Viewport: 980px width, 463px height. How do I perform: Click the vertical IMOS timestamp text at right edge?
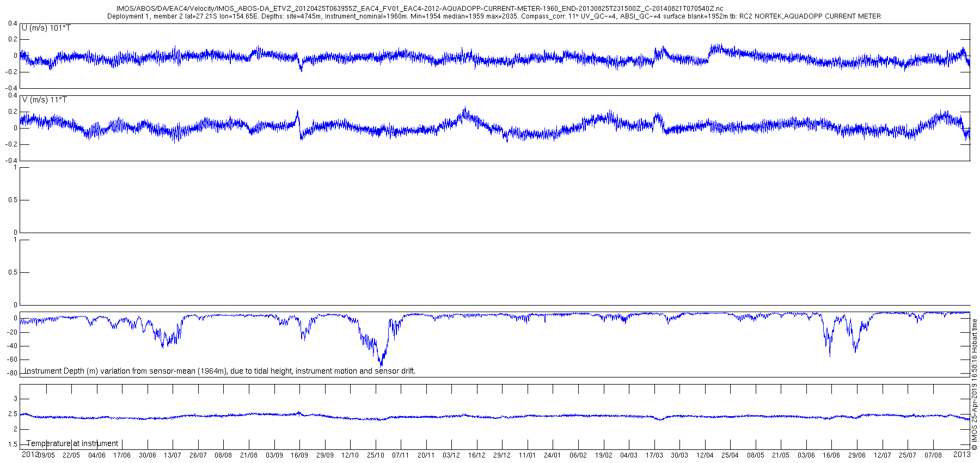pos(975,385)
